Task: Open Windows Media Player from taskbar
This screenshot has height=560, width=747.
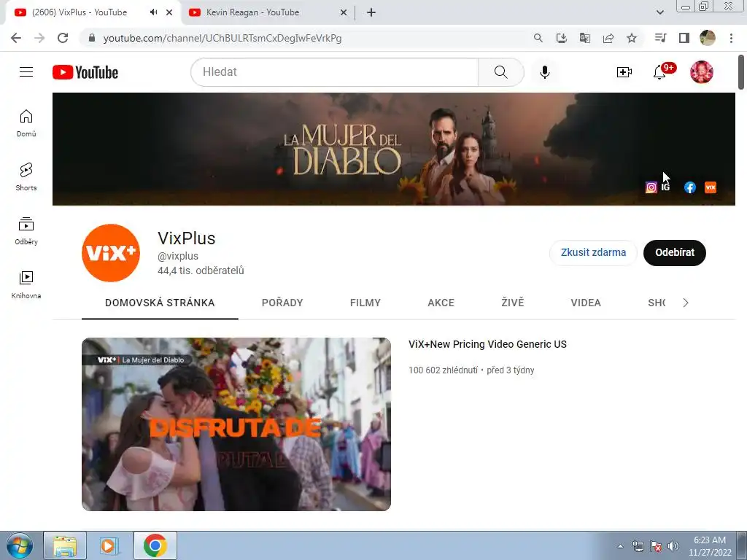Action: pos(109,545)
